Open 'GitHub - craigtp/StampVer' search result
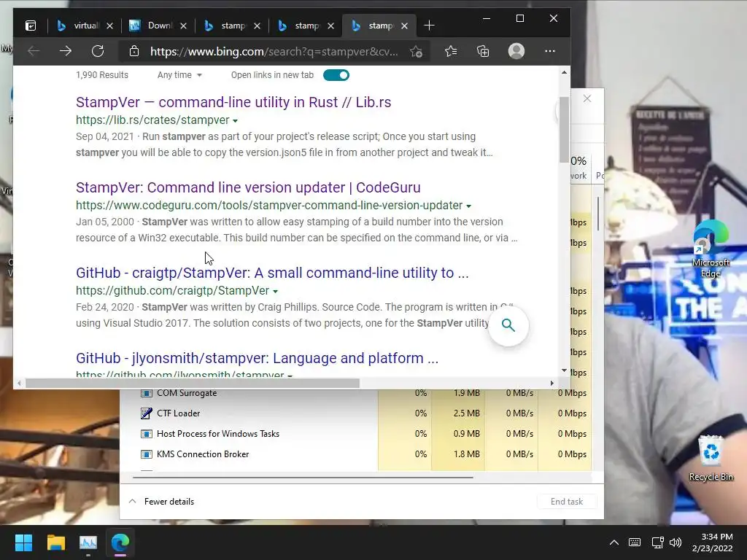This screenshot has height=560, width=747. (x=272, y=273)
